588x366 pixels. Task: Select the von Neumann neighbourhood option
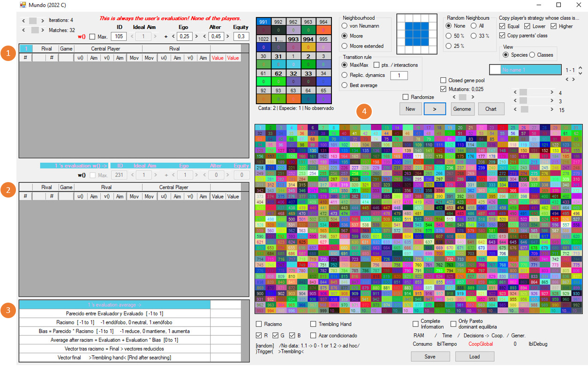pyautogui.click(x=346, y=26)
